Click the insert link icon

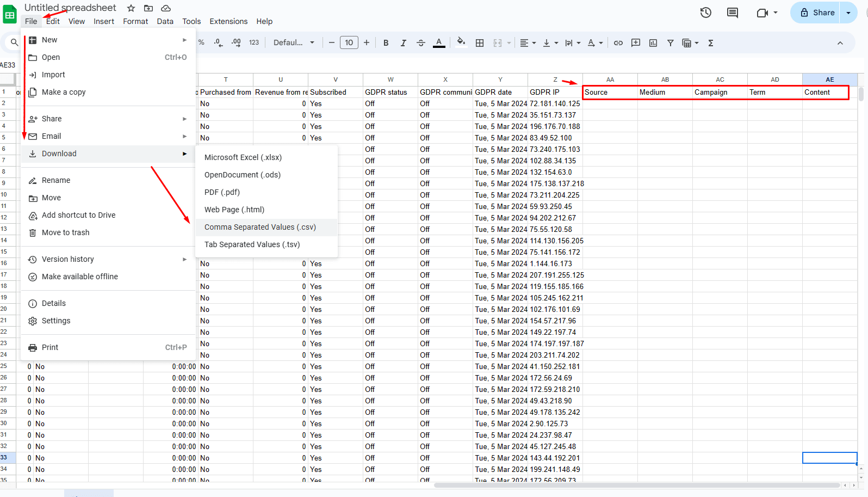pyautogui.click(x=618, y=43)
